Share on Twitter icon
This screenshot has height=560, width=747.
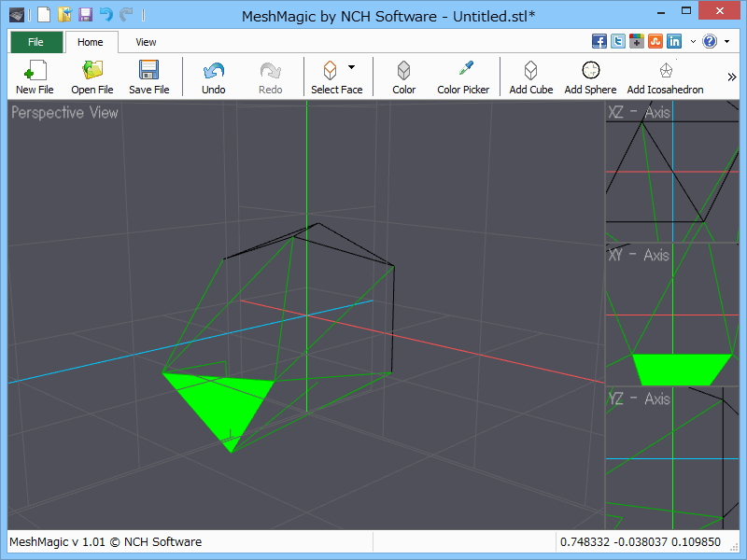[x=618, y=41]
